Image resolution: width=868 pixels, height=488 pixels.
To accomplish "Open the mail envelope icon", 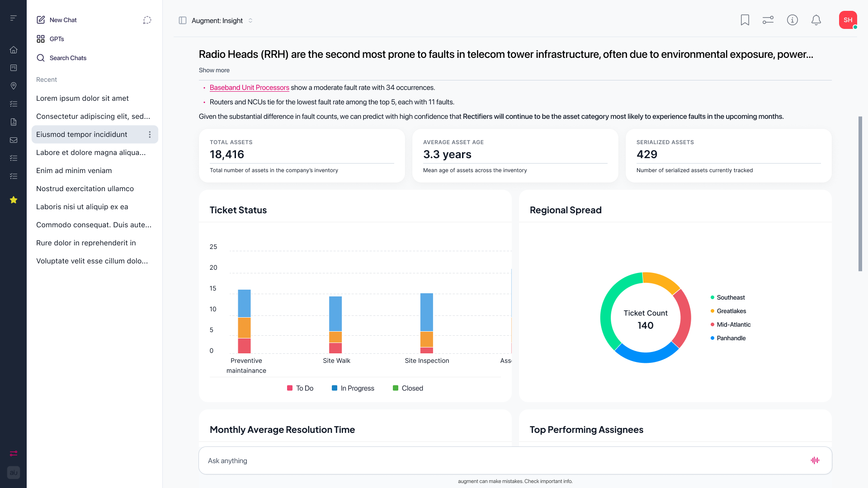I will pyautogui.click(x=14, y=140).
